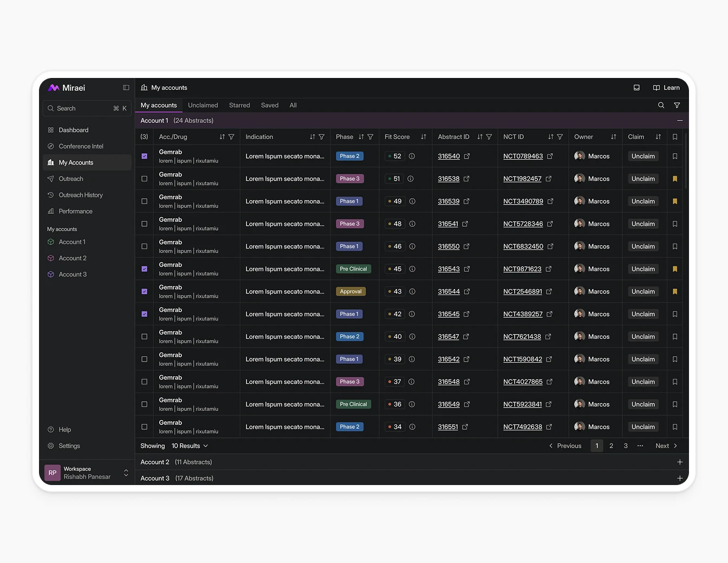
Task: Click the search magnifier above the table
Action: [661, 106]
